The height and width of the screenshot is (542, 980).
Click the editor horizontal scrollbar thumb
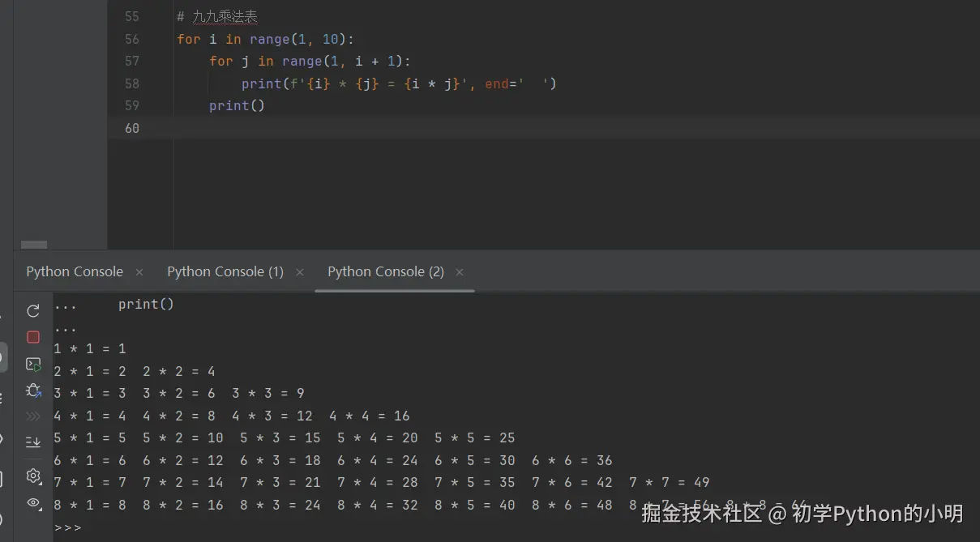coord(34,245)
